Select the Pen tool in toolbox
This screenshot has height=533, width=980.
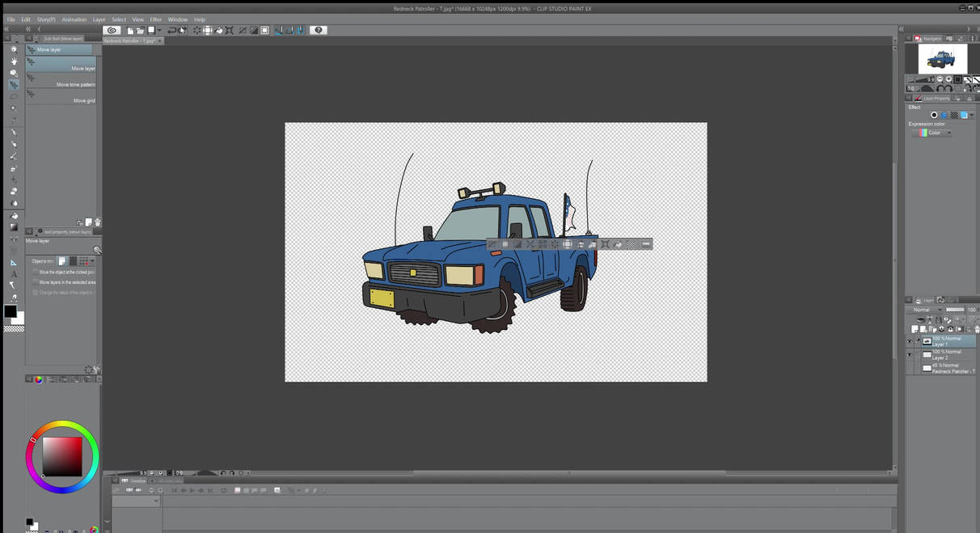(14, 132)
